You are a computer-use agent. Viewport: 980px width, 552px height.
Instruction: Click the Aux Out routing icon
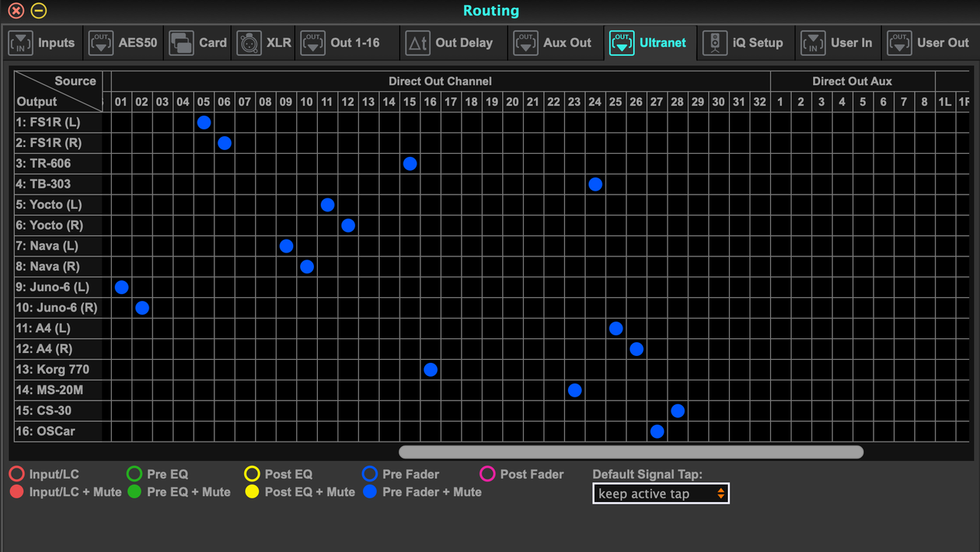(x=526, y=42)
